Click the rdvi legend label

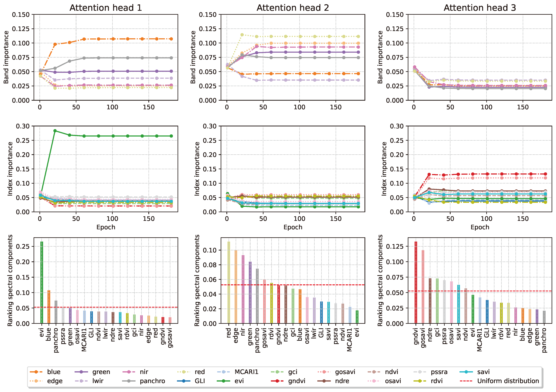pyautogui.click(x=437, y=381)
